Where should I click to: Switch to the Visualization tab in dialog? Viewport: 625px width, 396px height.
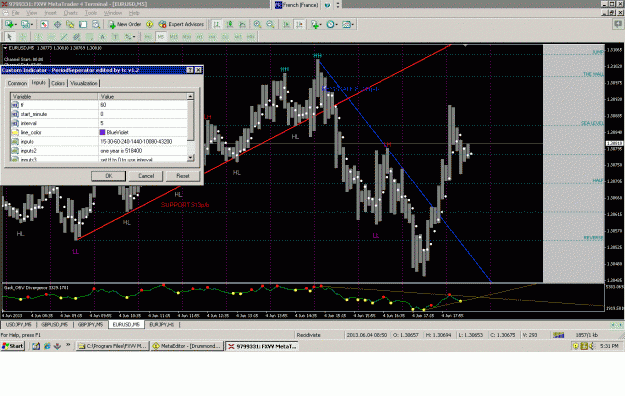pyautogui.click(x=84, y=83)
